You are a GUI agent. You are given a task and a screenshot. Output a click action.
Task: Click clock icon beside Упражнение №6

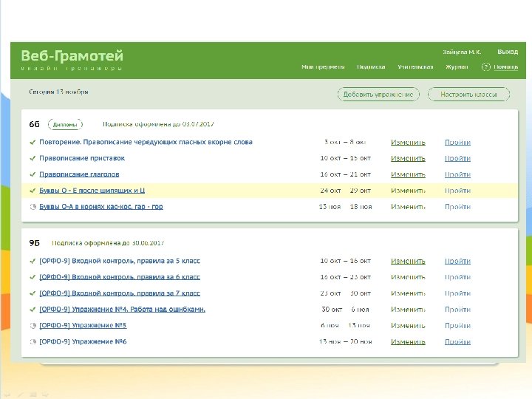point(33,341)
